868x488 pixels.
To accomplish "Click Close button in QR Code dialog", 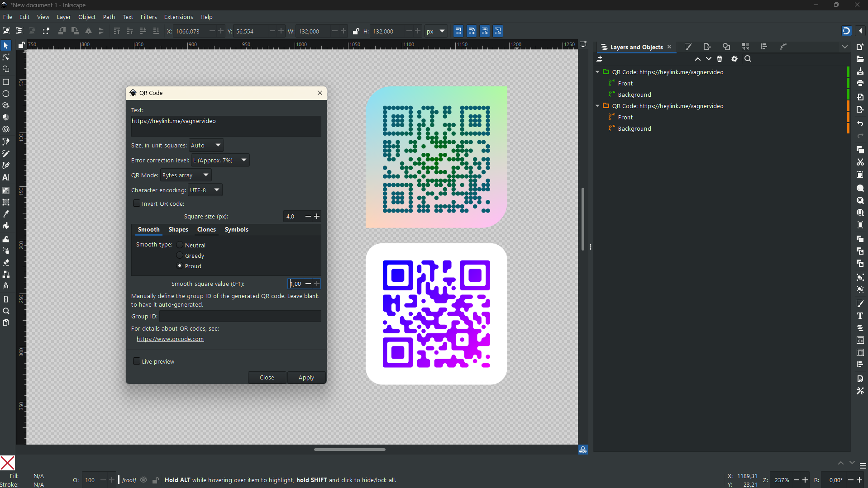I will point(267,377).
